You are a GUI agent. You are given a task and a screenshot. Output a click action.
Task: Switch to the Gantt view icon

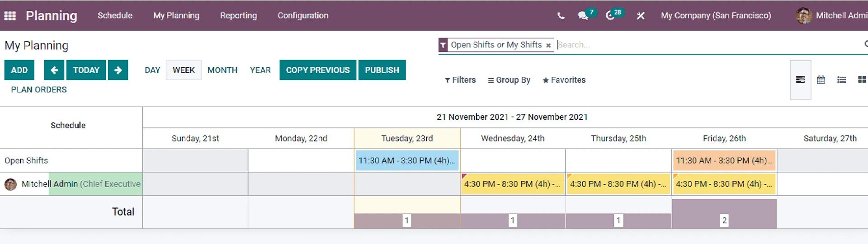point(800,80)
